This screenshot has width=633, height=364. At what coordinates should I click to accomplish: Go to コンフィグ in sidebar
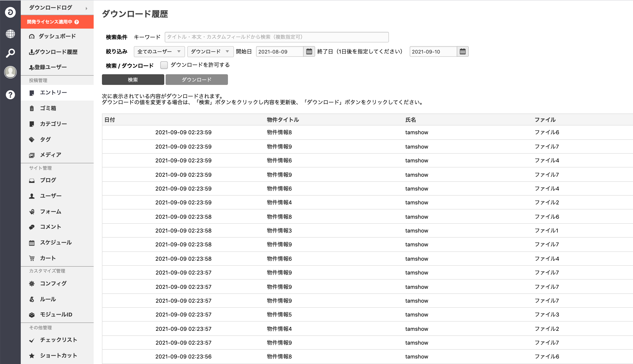[57, 283]
